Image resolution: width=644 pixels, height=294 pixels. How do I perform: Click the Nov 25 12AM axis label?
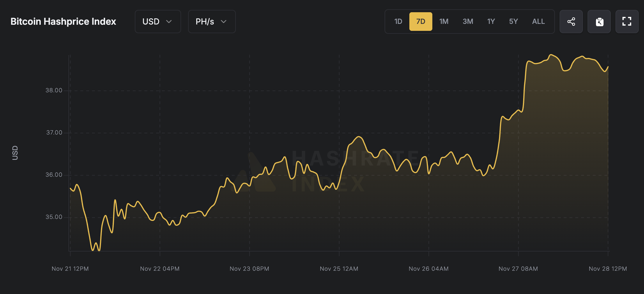click(x=339, y=269)
